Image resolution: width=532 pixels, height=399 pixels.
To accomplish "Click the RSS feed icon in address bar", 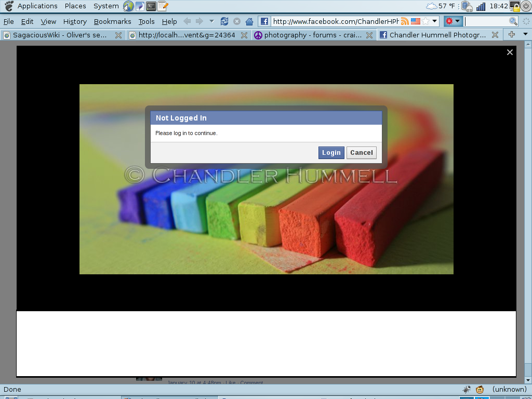I will 405,21.
